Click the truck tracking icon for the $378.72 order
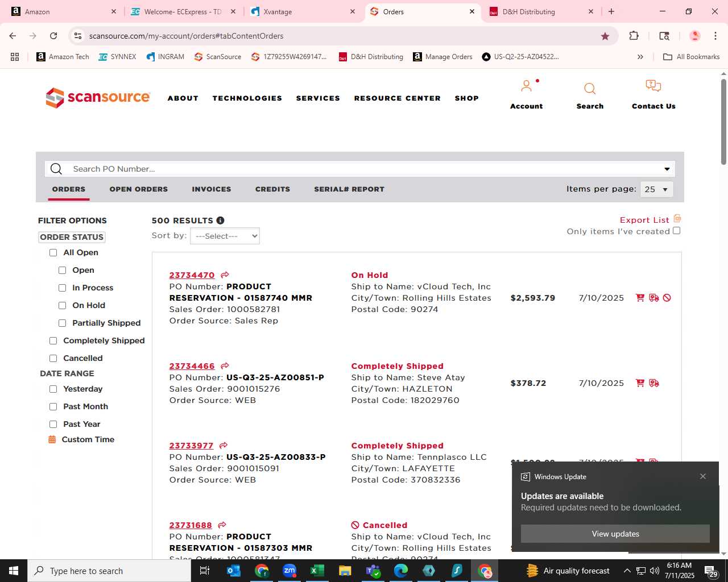This screenshot has height=582, width=728. pyautogui.click(x=654, y=383)
